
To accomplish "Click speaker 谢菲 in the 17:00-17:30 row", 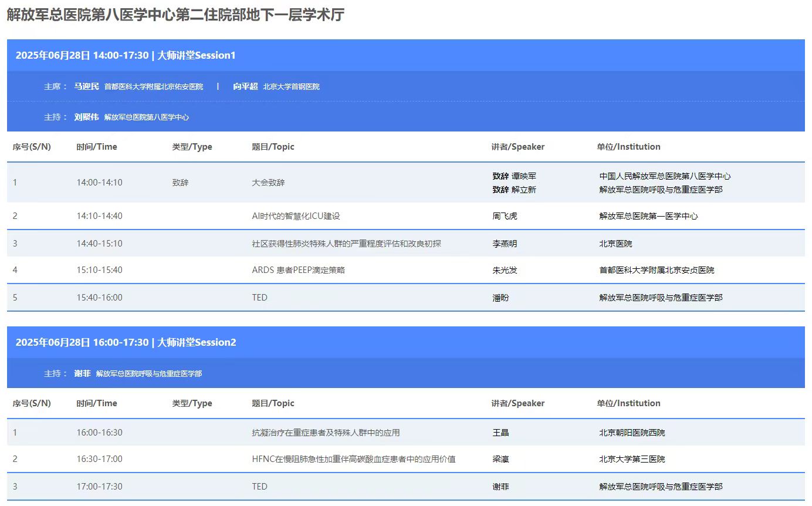I will tap(500, 487).
